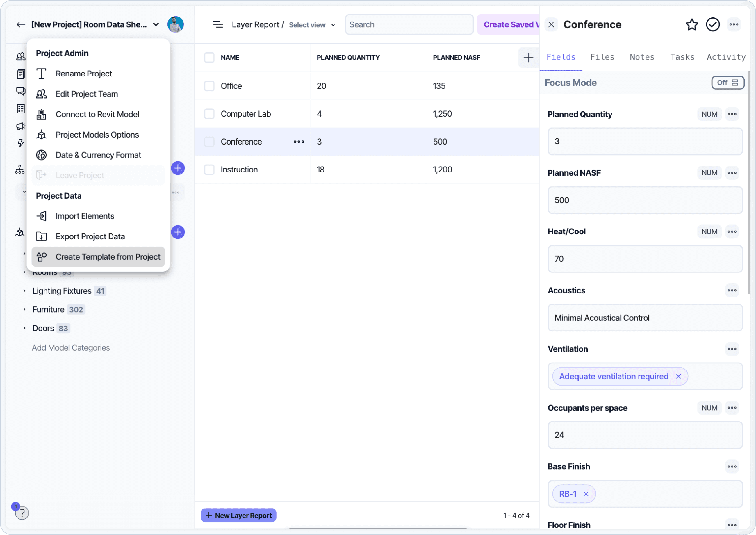Screen dimensions: 756x535
Task: Click the hamburger menu icon beside Layer Report
Action: tap(218, 25)
